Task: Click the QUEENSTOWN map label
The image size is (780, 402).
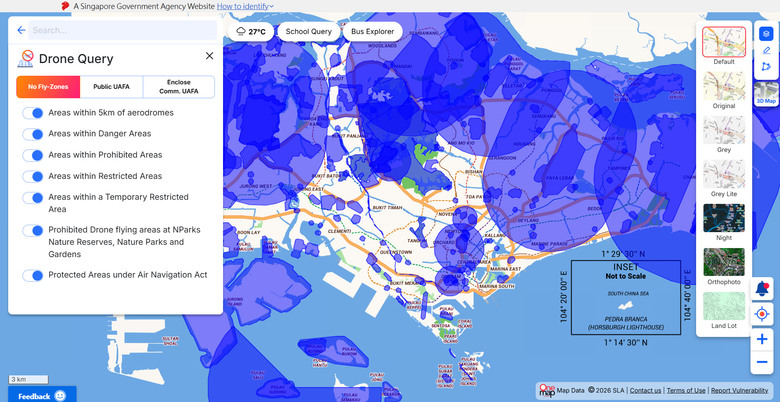Action: pyautogui.click(x=395, y=252)
